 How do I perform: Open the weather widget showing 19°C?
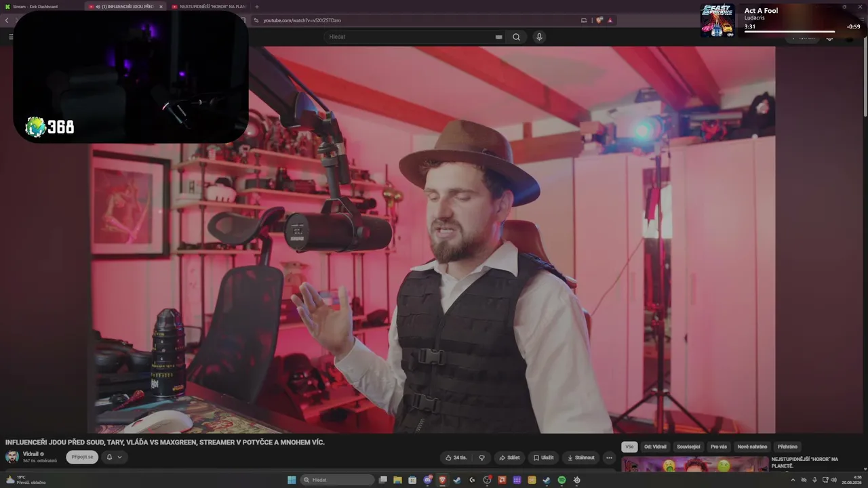26,480
